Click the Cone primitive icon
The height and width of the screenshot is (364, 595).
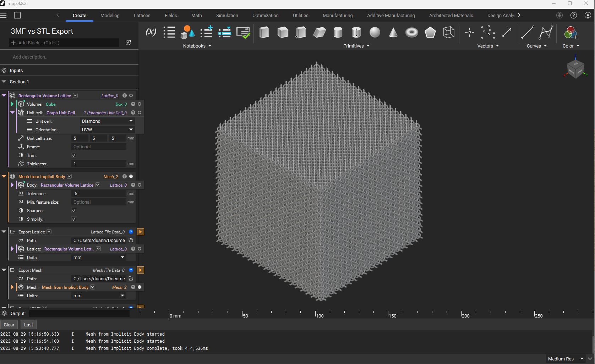point(393,32)
